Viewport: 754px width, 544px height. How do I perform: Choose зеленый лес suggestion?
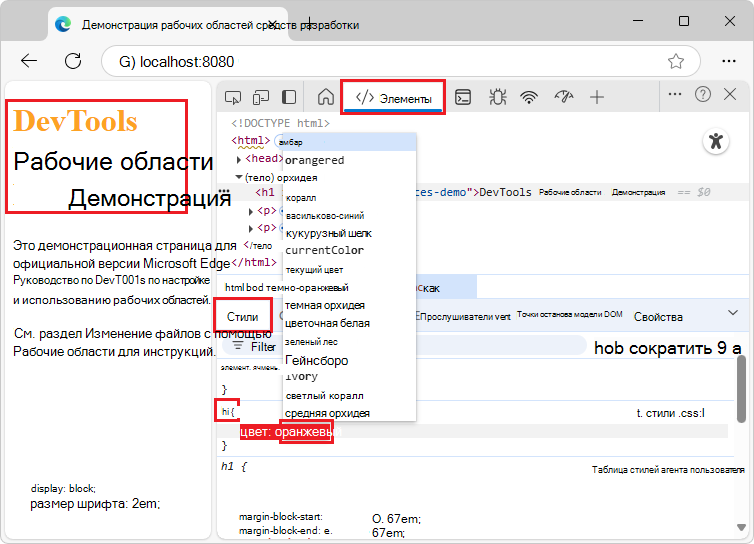pos(350,342)
